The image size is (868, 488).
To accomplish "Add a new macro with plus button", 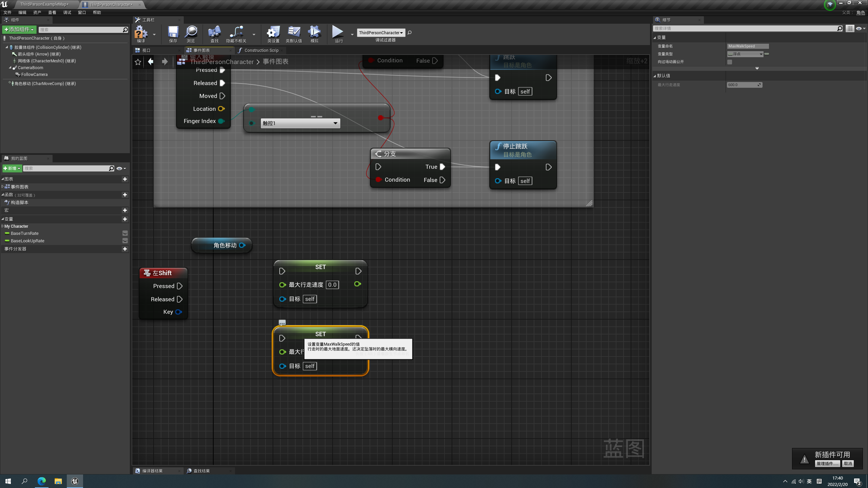I will point(125,210).
